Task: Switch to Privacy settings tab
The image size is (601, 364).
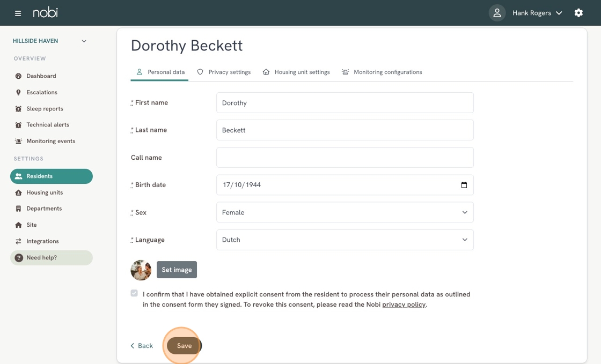Action: click(224, 72)
